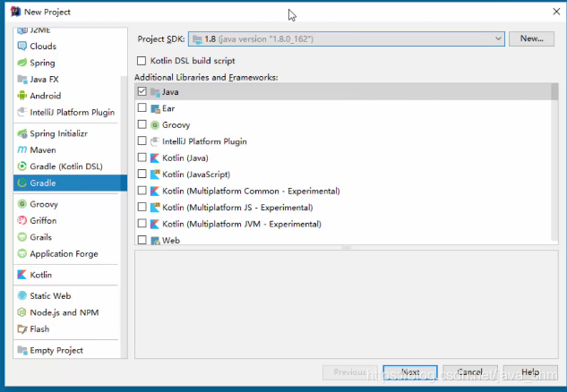Close the New Project dialog
The width and height of the screenshot is (567, 392).
556,12
